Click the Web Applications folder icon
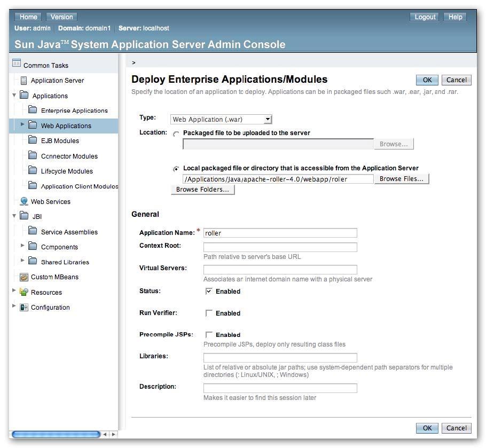The height and width of the screenshot is (448, 486). [33, 125]
